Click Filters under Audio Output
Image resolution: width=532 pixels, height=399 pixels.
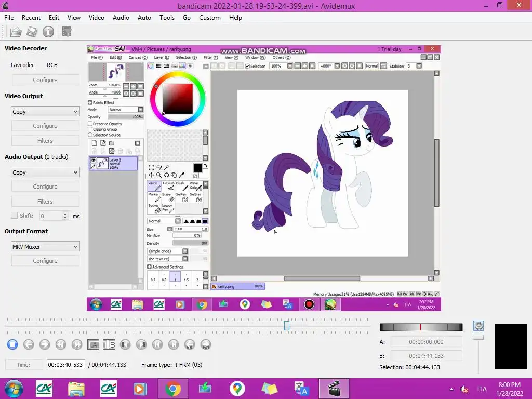tap(45, 202)
